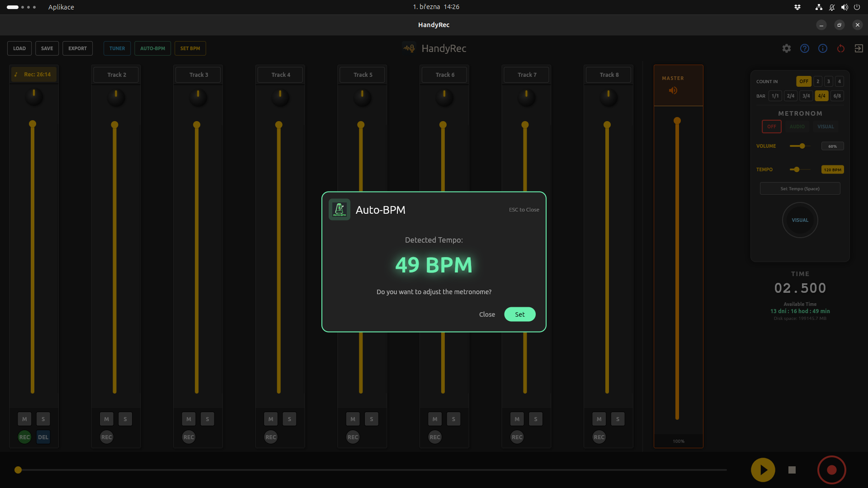This screenshot has height=488, width=868.
Task: Confirm detected tempo with the Set button
Action: point(520,314)
